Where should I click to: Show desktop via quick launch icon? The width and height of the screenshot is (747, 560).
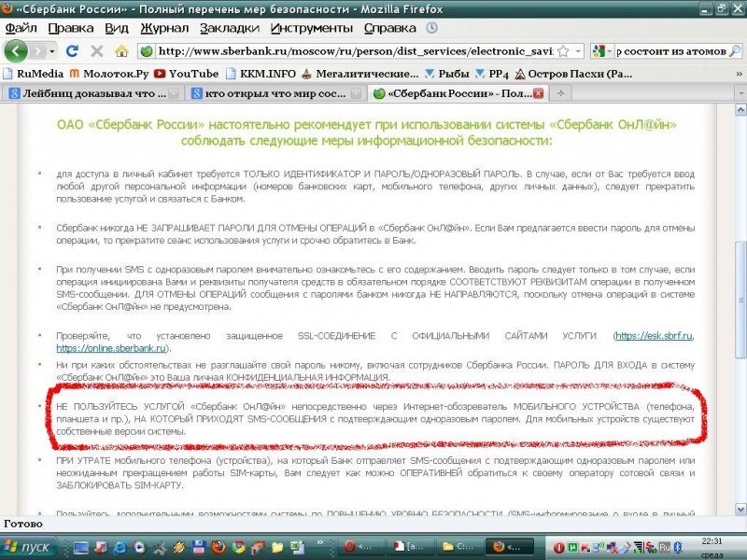click(81, 547)
